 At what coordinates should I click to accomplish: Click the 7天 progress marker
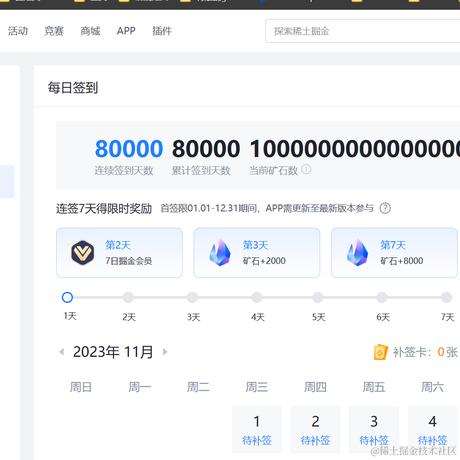coord(446,297)
